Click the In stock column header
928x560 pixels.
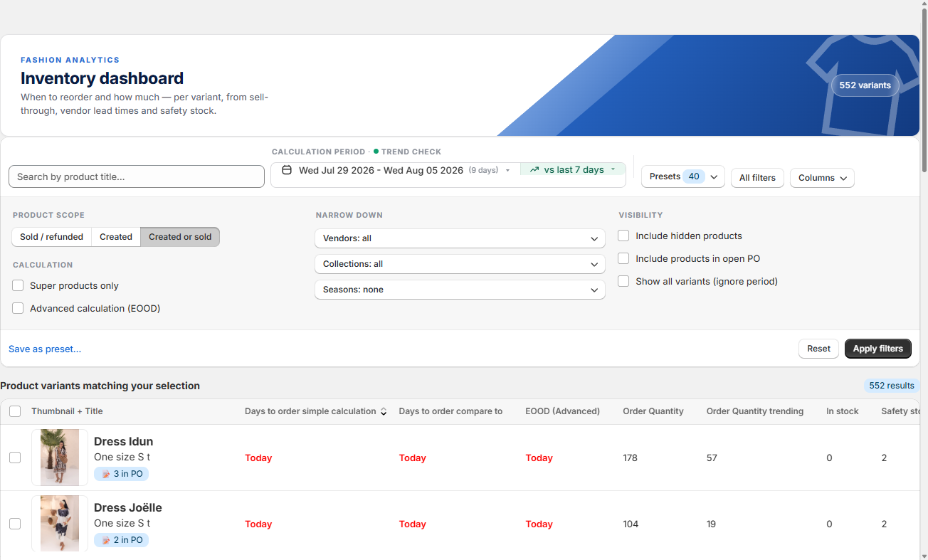tap(842, 411)
